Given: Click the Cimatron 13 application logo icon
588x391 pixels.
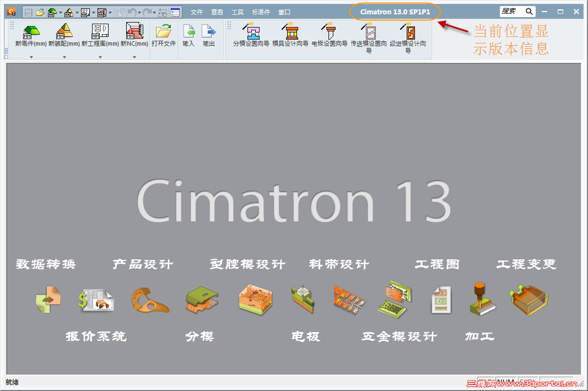Looking at the screenshot, I should coord(12,12).
